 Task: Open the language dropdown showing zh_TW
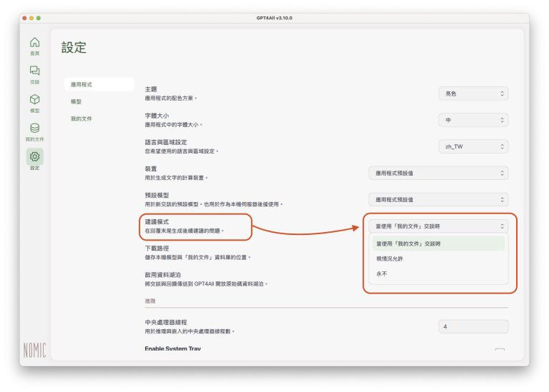pos(473,146)
